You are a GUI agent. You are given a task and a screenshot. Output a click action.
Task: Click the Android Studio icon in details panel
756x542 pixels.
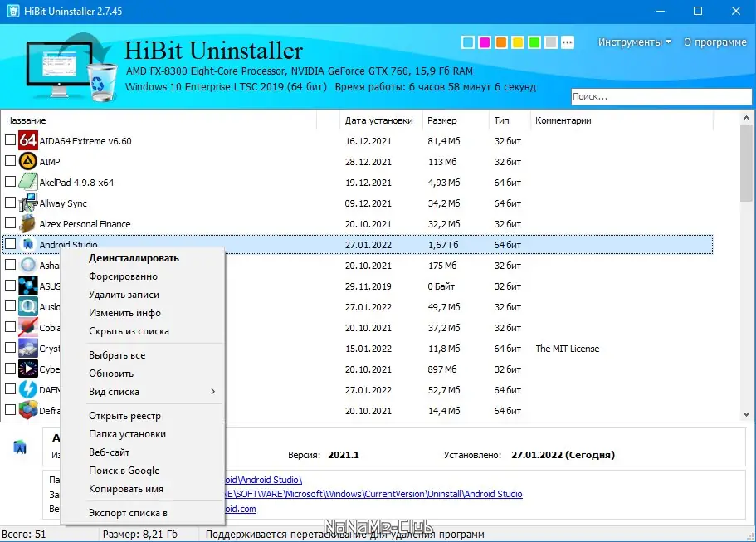[x=20, y=447]
